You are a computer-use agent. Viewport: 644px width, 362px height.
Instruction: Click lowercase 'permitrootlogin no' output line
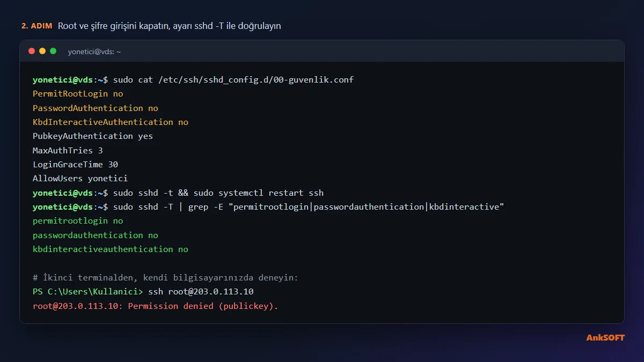78,221
